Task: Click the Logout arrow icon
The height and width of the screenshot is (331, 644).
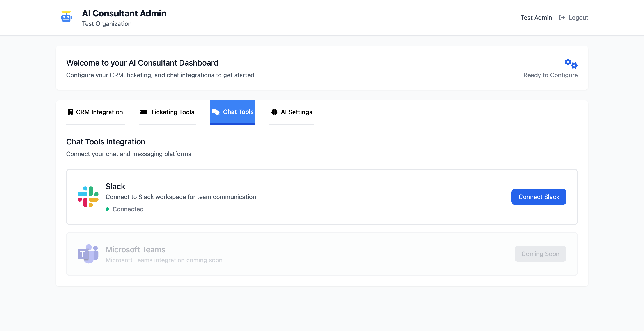Action: point(562,18)
